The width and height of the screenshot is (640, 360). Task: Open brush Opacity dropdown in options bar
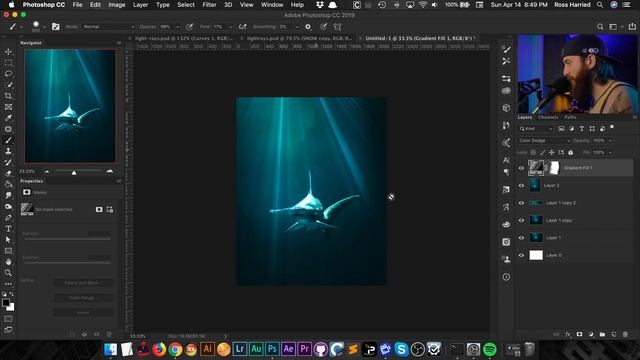178,27
